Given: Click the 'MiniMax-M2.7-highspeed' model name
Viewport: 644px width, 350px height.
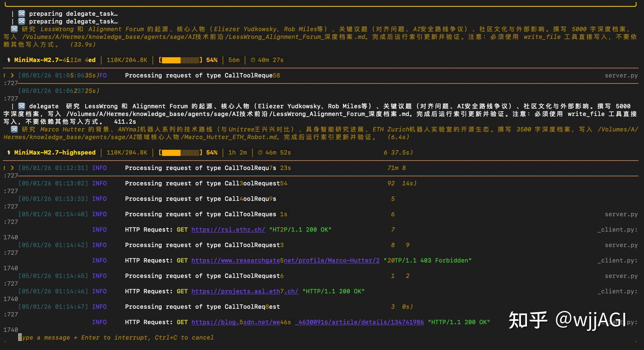Looking at the screenshot, I should tap(55, 153).
